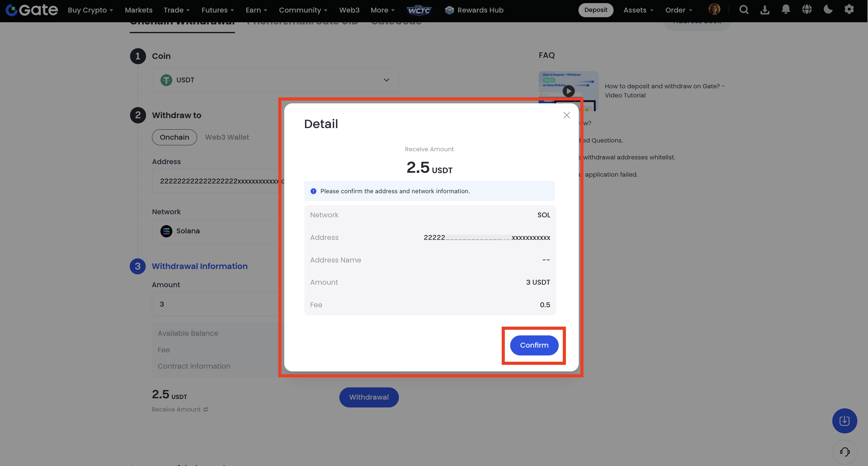Image resolution: width=868 pixels, height=466 pixels.
Task: Open preferences via gear icon
Action: coord(849,10)
